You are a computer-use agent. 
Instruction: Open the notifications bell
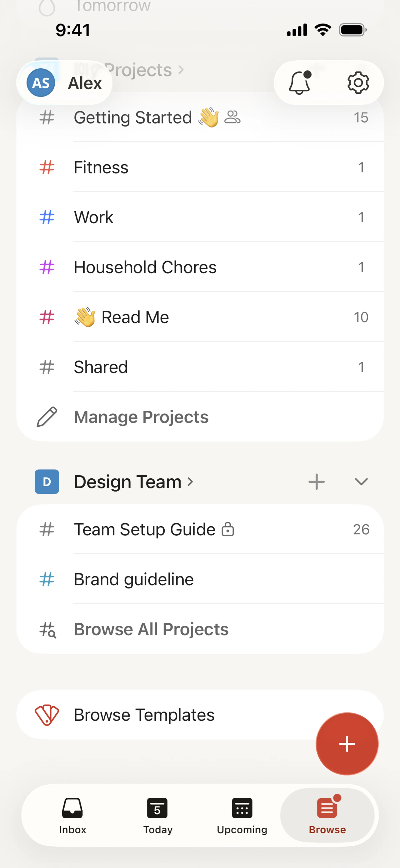[x=299, y=83]
